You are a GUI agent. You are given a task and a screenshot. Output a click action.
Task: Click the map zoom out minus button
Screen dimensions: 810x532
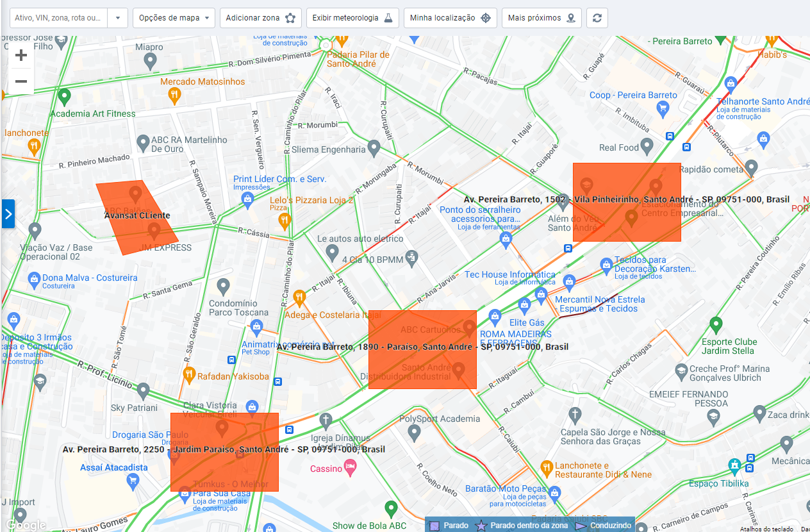coord(21,81)
